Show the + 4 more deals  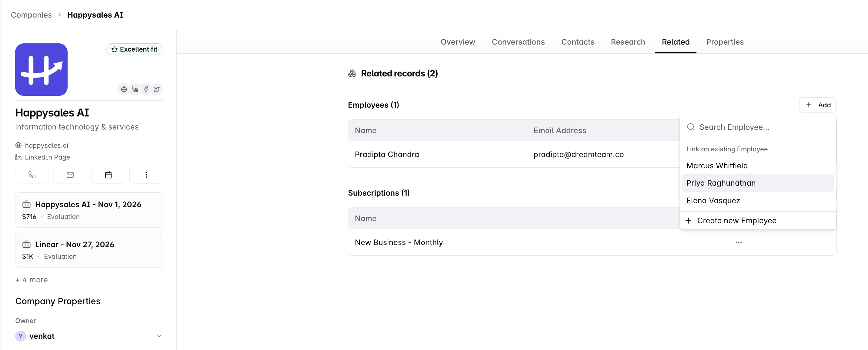pos(32,280)
